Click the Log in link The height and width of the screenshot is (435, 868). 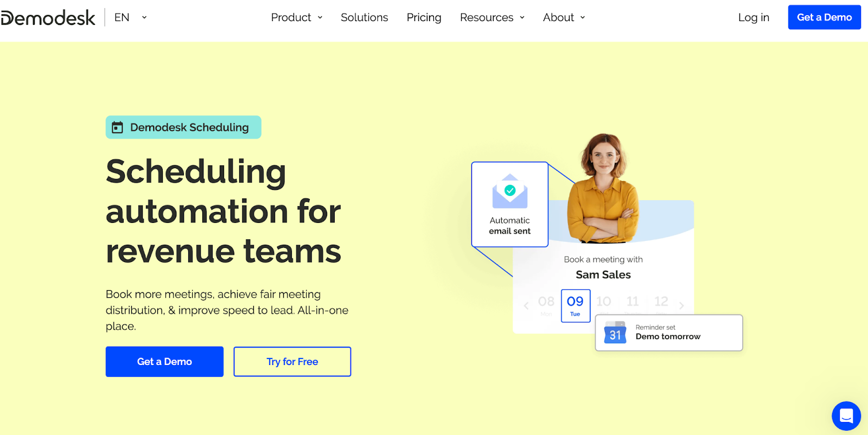point(754,17)
